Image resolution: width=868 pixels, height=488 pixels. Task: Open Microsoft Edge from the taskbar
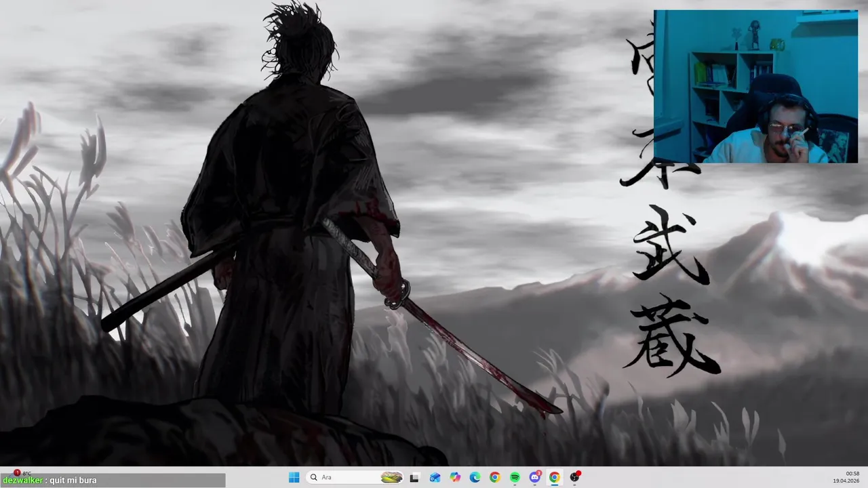[475, 477]
